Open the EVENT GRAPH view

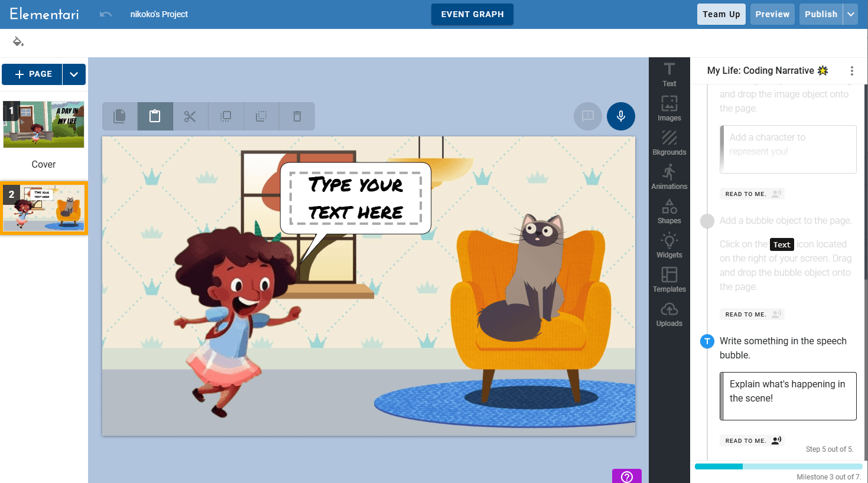(472, 14)
